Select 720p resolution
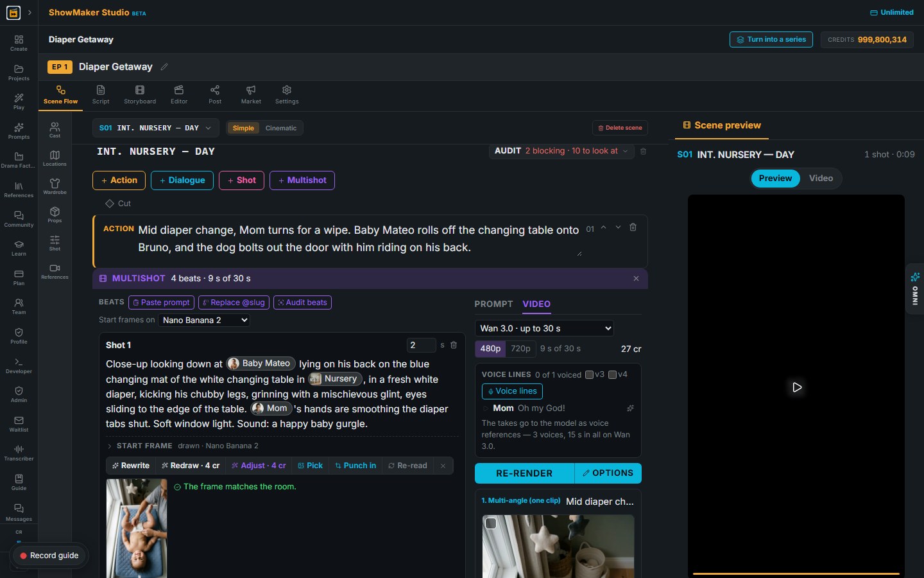The height and width of the screenshot is (578, 924). click(x=520, y=349)
